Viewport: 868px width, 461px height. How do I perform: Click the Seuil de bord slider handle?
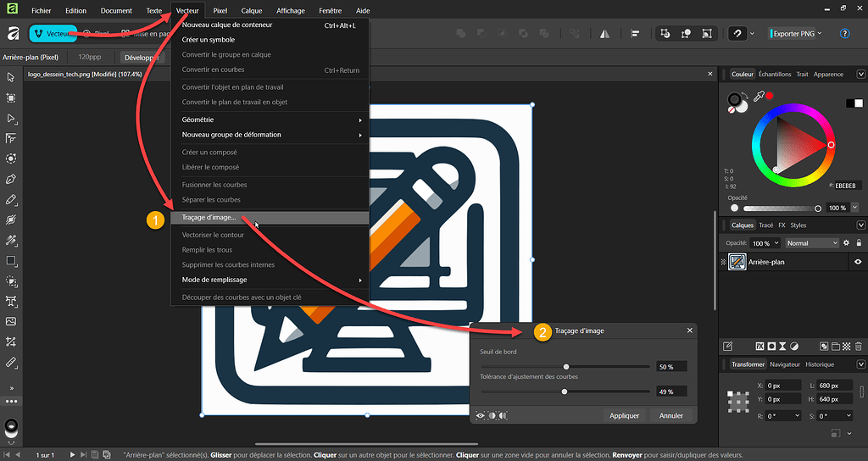tap(566, 367)
